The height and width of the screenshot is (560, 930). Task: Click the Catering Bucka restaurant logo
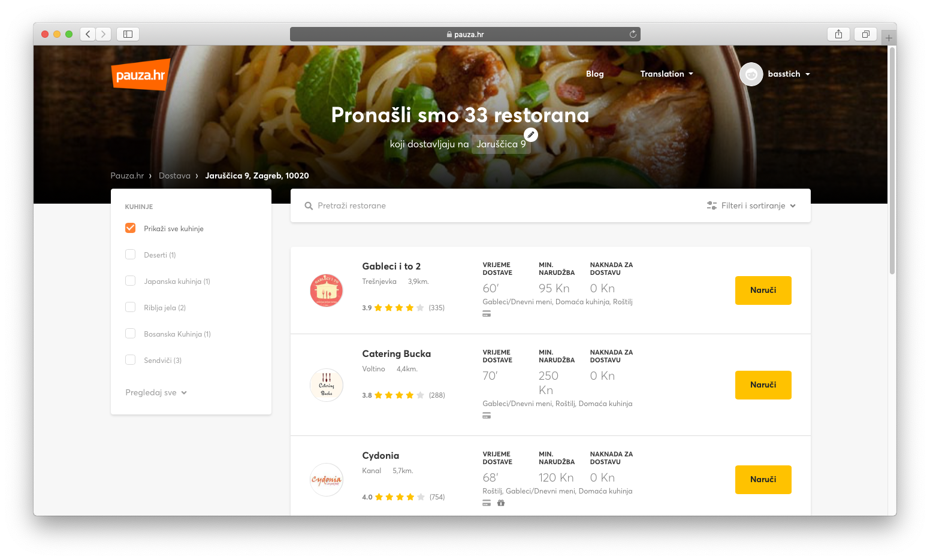[x=326, y=385]
